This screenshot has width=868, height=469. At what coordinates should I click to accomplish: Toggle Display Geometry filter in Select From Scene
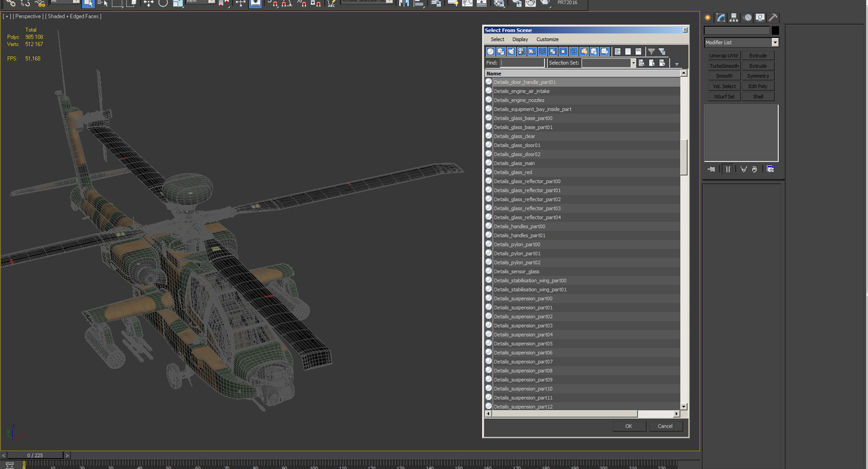pos(491,52)
